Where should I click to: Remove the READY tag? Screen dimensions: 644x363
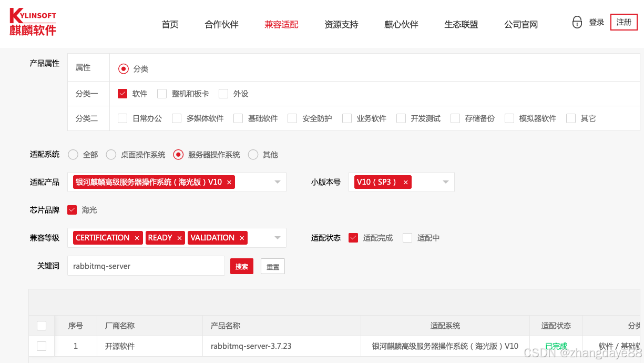point(179,238)
